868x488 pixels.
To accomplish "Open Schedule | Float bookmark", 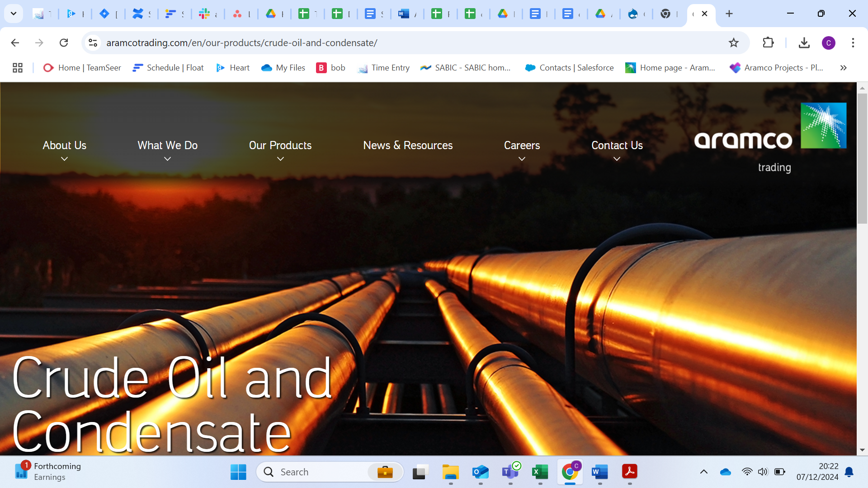I will tap(168, 68).
